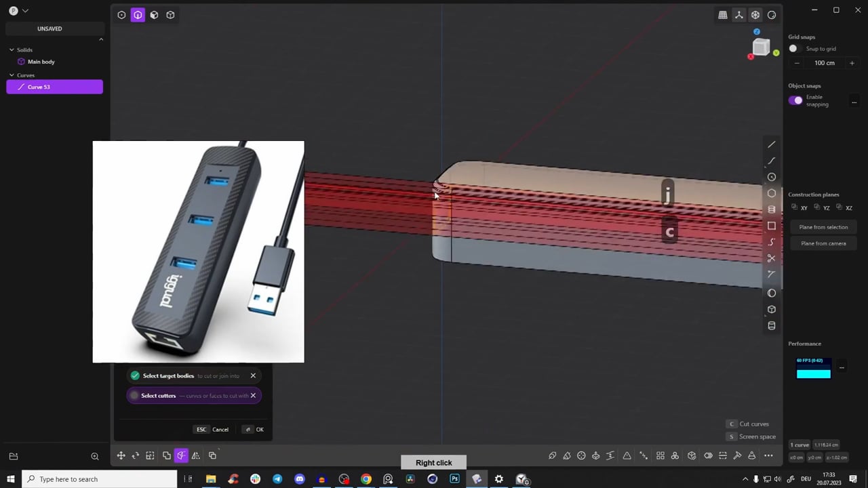Open the overflow menu on the bottom toolbar
868x488 pixels.
coord(768,455)
